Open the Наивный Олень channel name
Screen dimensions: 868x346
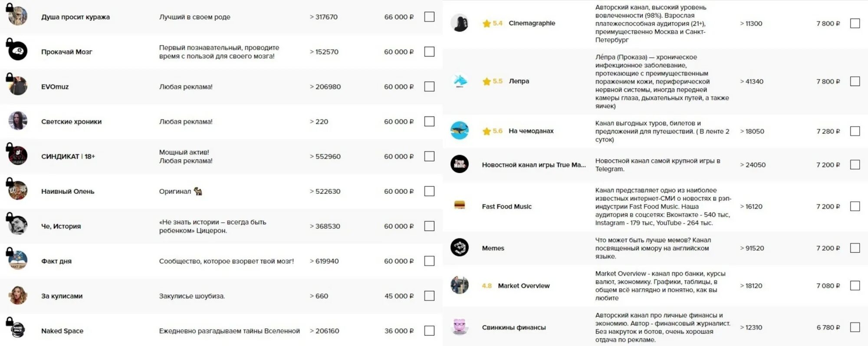pyautogui.click(x=68, y=191)
